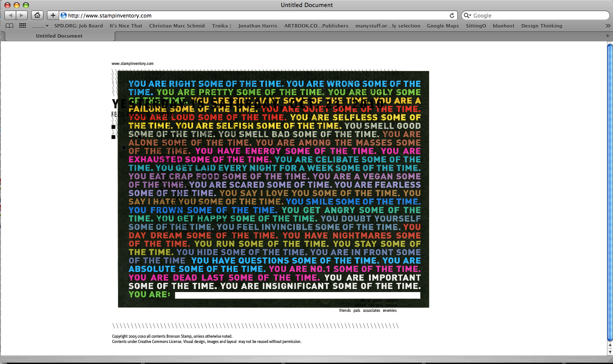Open Top Sites grid icon
Image resolution: width=613 pixels, height=364 pixels.
pyautogui.click(x=22, y=26)
